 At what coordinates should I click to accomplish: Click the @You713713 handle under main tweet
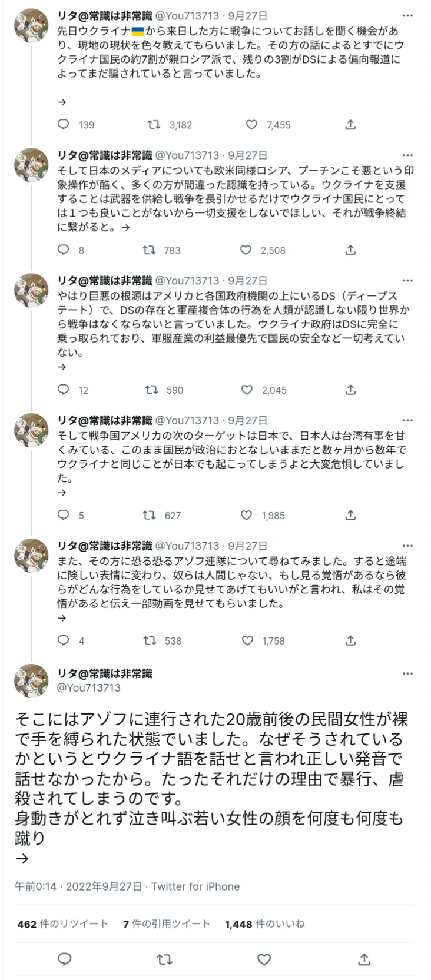(x=89, y=687)
